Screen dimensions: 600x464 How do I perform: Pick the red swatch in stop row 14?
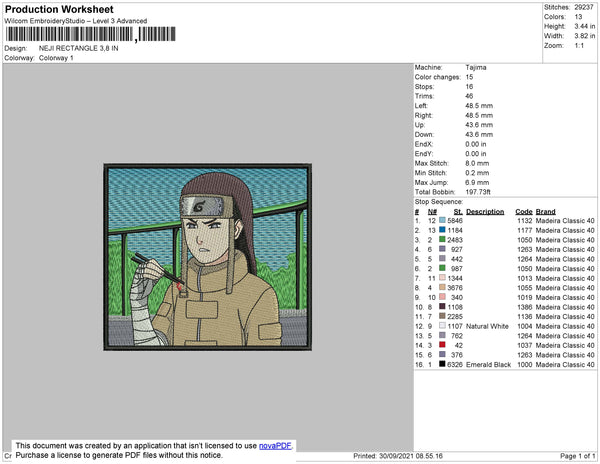point(442,345)
